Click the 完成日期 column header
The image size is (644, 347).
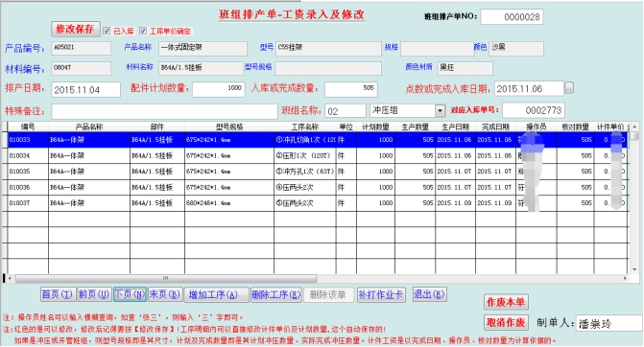pyautogui.click(x=496, y=127)
